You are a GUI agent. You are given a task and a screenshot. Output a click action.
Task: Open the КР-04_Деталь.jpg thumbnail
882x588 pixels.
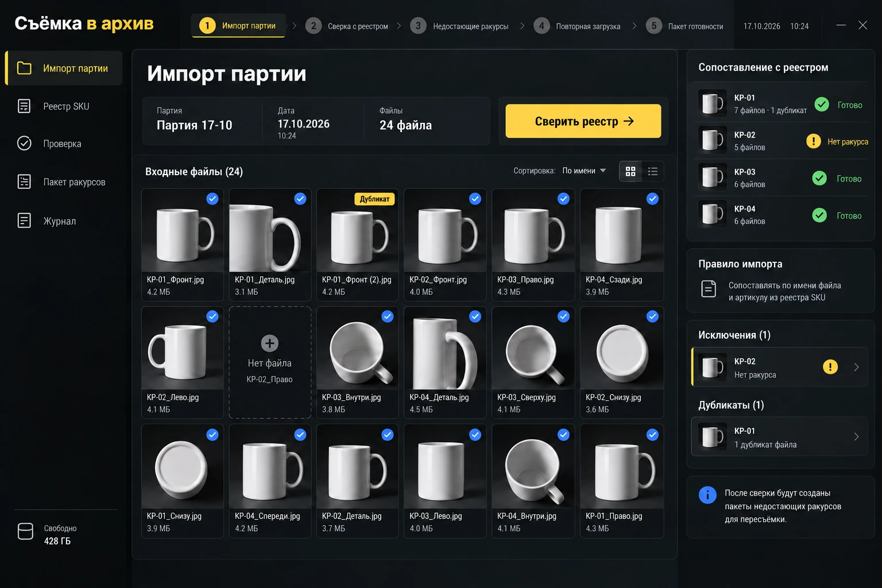(x=445, y=349)
